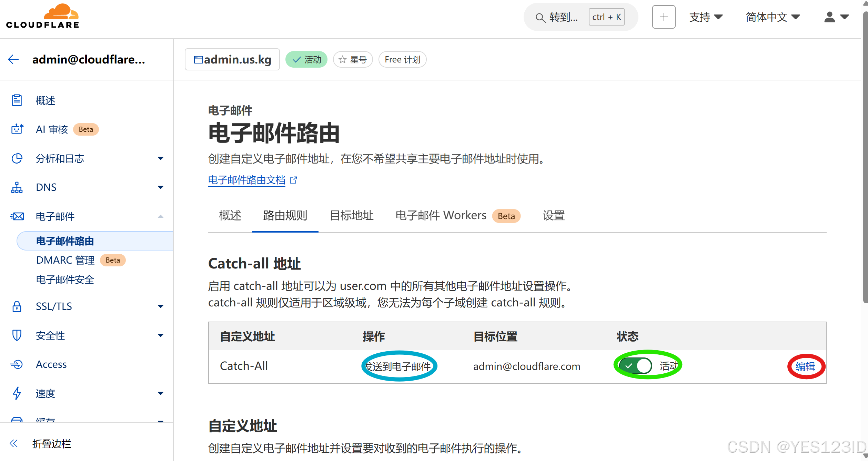The height and width of the screenshot is (461, 868).
Task: Toggle the 星号 star for admin.us.kg
Action: click(x=353, y=60)
